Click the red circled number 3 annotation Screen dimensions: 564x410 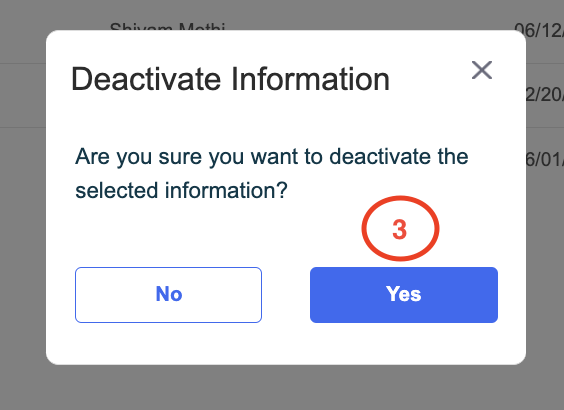pyautogui.click(x=400, y=228)
